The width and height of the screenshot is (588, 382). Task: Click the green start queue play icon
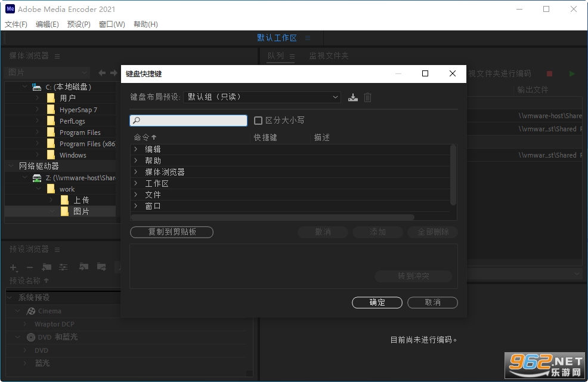click(x=572, y=74)
